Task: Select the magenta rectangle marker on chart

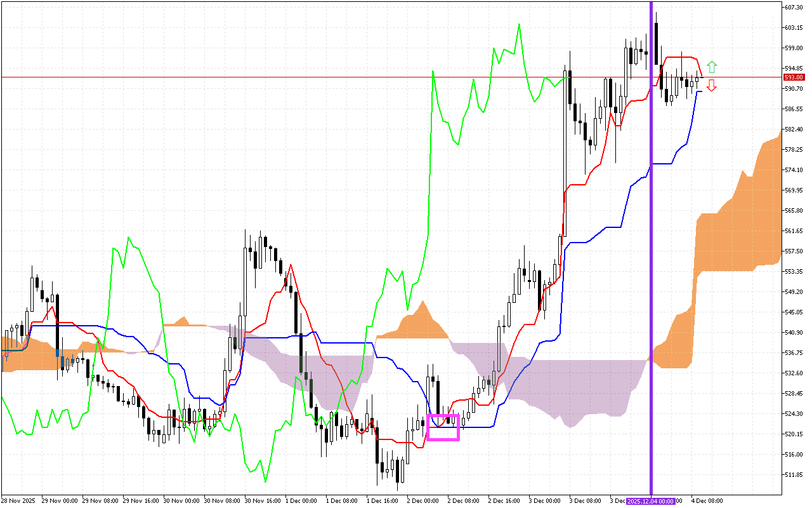Action: click(443, 427)
